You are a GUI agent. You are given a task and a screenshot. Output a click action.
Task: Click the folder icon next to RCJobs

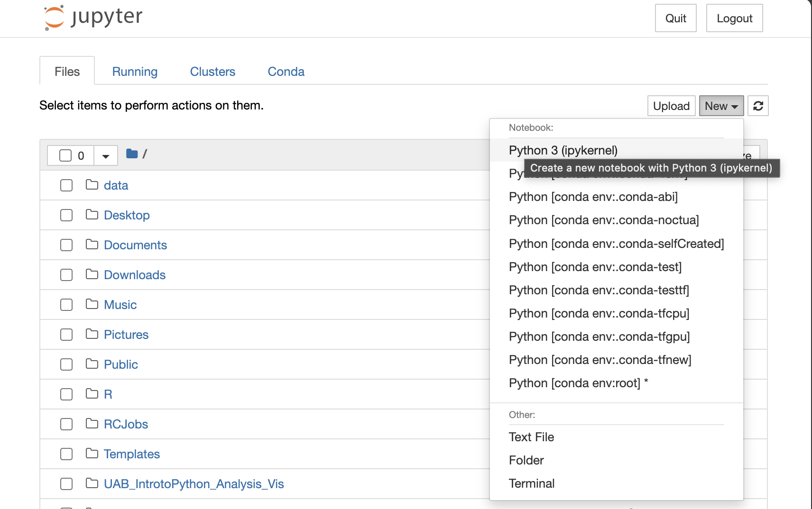point(92,424)
